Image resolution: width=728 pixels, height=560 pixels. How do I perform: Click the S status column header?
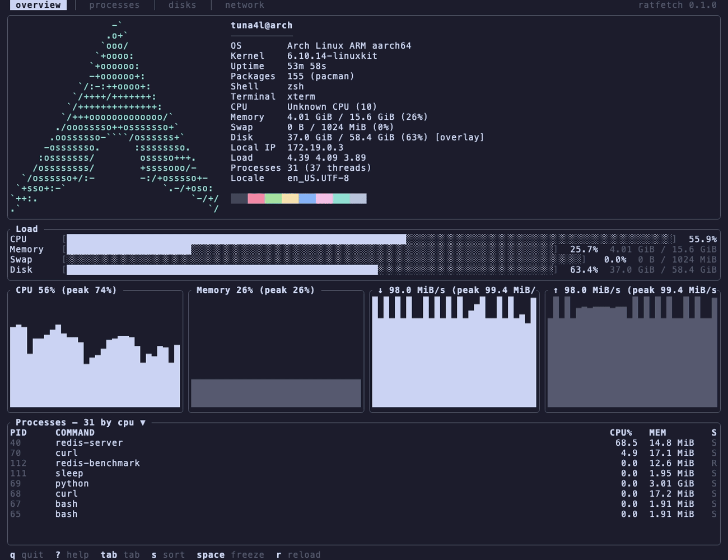[x=714, y=432]
